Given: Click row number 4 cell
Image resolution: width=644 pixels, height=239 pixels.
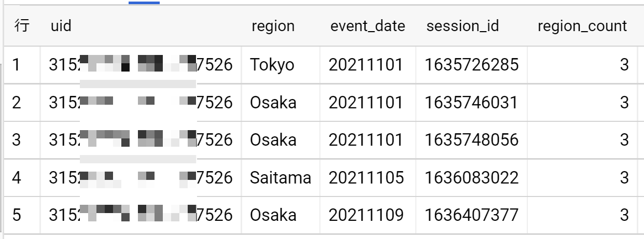Looking at the screenshot, I should click(x=17, y=178).
